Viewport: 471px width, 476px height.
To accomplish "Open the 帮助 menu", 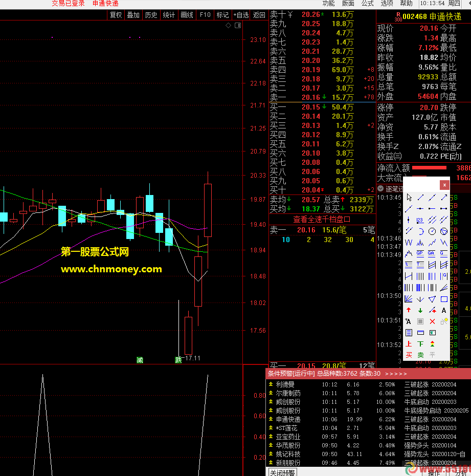I will click(x=406, y=4).
